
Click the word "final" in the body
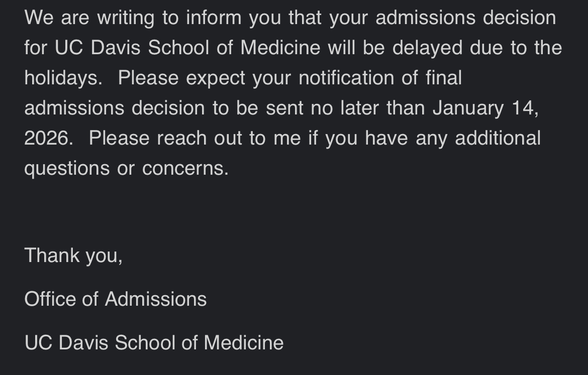pyautogui.click(x=443, y=78)
